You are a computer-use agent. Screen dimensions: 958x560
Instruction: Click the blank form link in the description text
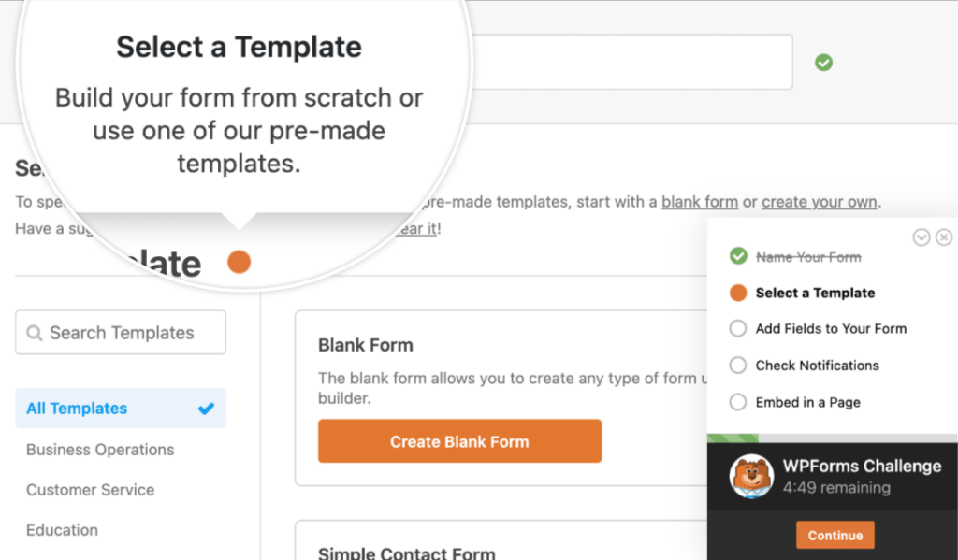(699, 201)
